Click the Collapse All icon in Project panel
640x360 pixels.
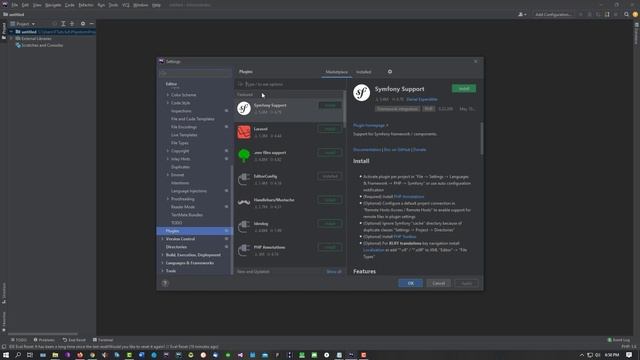(72, 24)
